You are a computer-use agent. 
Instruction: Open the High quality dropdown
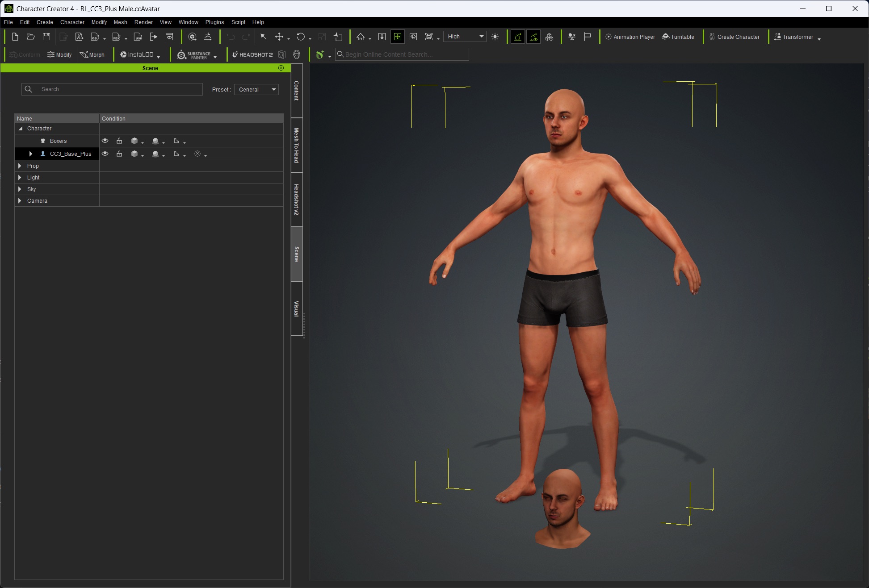[465, 37]
